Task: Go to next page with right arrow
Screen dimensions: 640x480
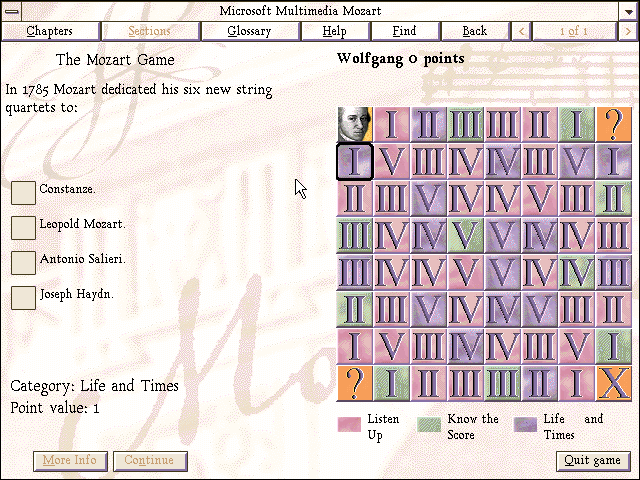Action: tap(628, 31)
